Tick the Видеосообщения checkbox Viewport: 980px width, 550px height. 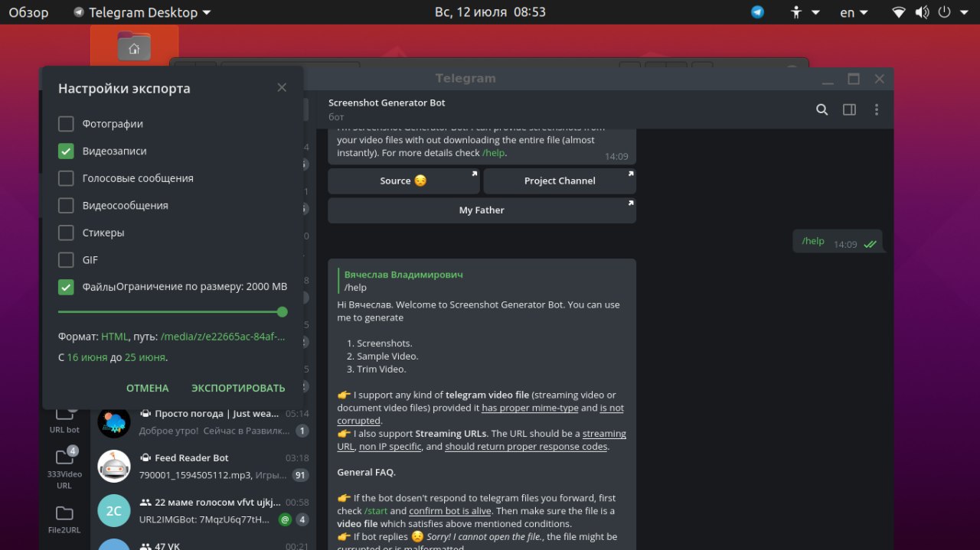coord(66,206)
